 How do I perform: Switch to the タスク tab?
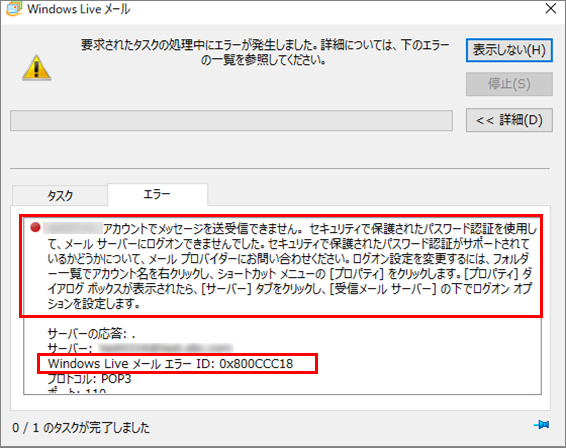(x=60, y=196)
